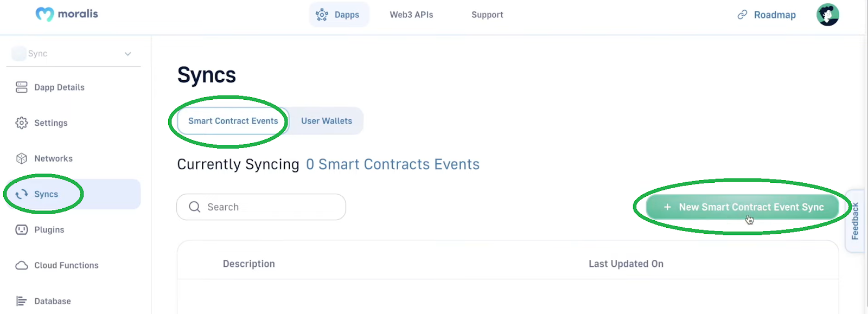The height and width of the screenshot is (314, 868).
Task: Click the Cloud Functions cloud icon
Action: (22, 265)
